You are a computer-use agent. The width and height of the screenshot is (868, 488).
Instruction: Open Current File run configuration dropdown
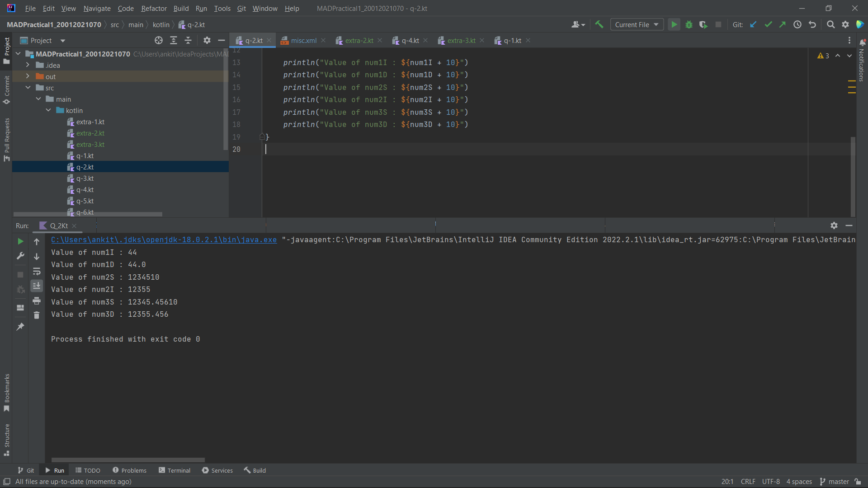point(637,25)
